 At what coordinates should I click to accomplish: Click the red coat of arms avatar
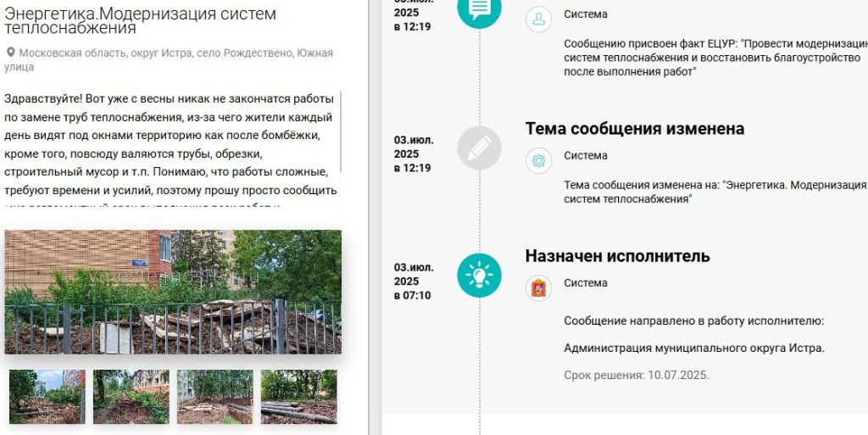click(x=538, y=288)
